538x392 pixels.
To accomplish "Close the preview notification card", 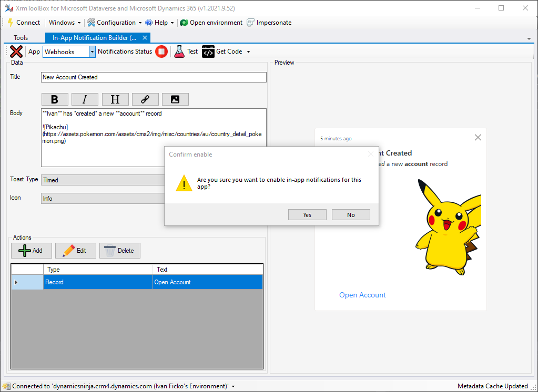I will [478, 138].
